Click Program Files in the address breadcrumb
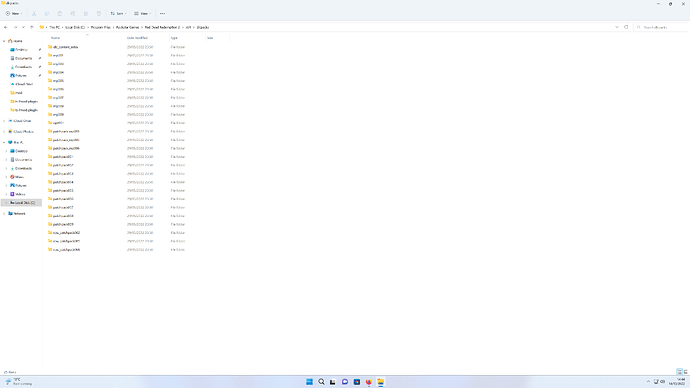690x388 pixels. [101, 27]
